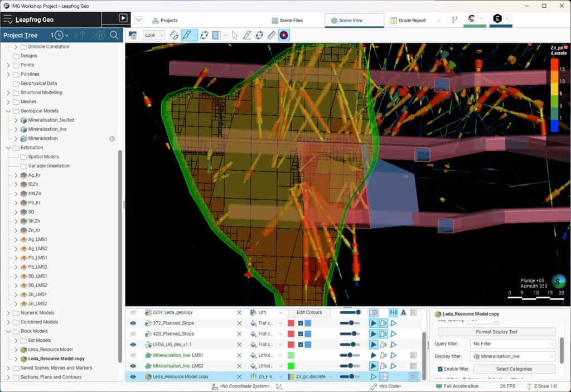The image size is (571, 392).
Task: Open the Query filter dropdown
Action: coord(512,344)
